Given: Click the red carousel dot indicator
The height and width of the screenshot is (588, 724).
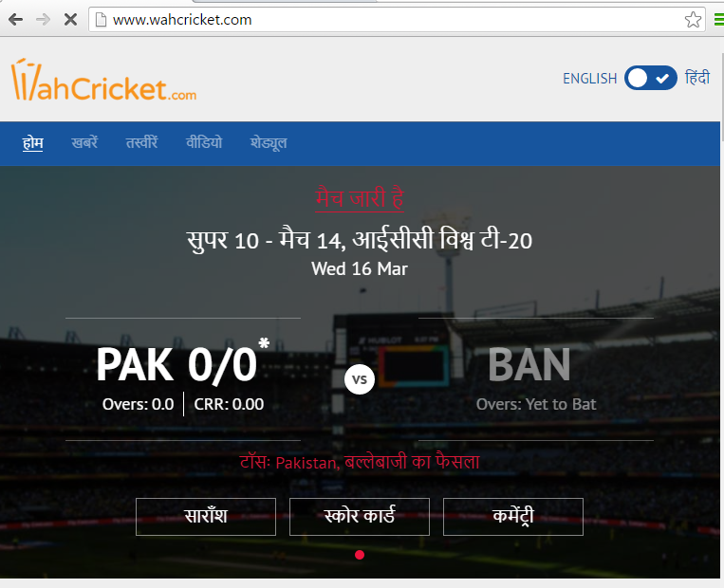Looking at the screenshot, I should click(x=360, y=555).
